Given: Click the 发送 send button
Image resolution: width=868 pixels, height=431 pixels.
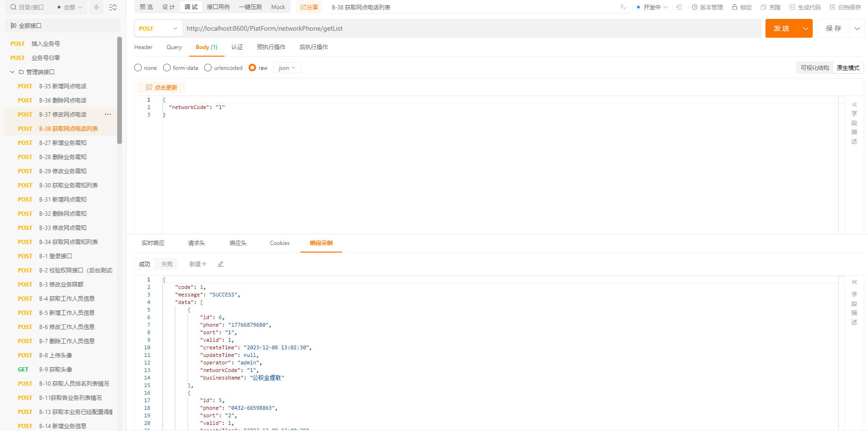Looking at the screenshot, I should pyautogui.click(x=782, y=28).
